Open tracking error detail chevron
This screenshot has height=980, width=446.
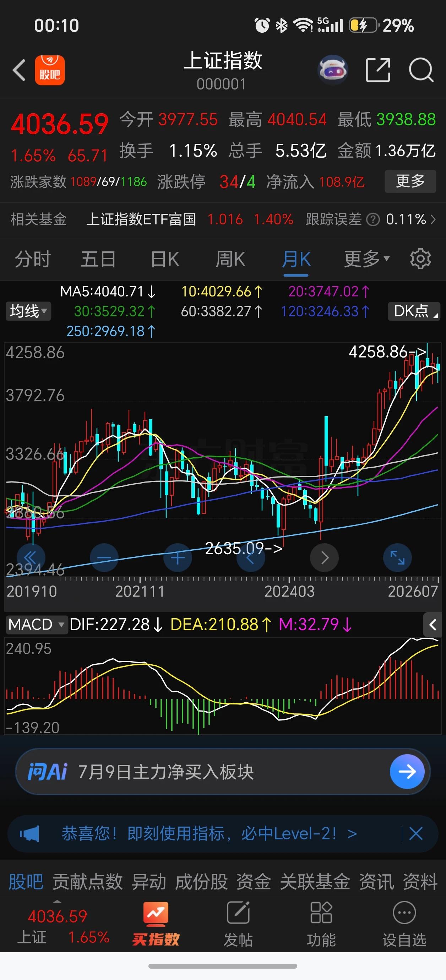point(433,219)
